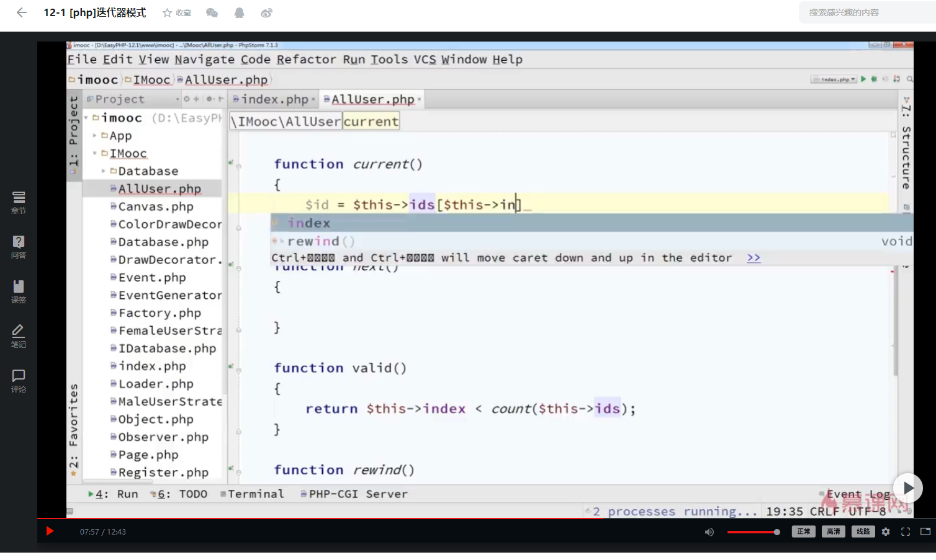Image resolution: width=936 pixels, height=560 pixels.
Task: Favorite the course with 收藏 star
Action: pyautogui.click(x=177, y=12)
